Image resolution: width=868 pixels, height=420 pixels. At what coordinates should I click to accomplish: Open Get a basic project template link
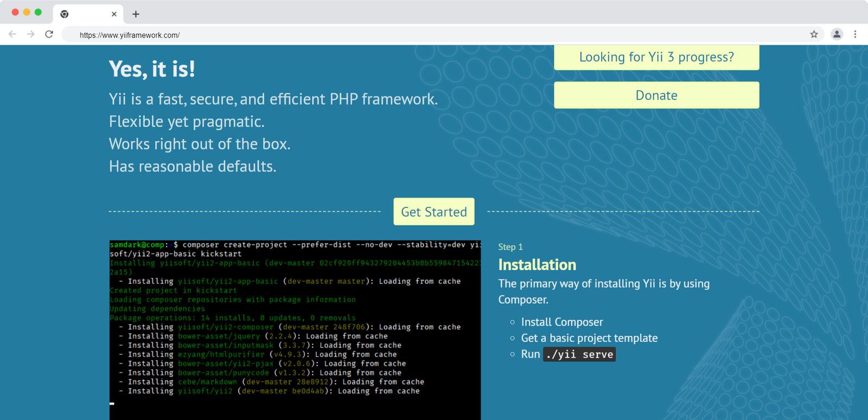[589, 338]
